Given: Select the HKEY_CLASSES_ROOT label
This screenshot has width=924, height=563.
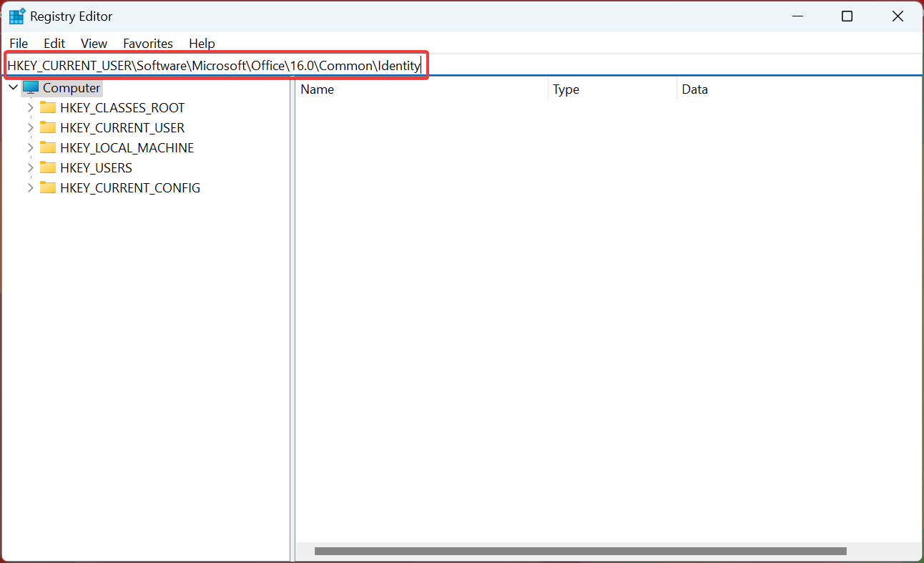Looking at the screenshot, I should [x=122, y=108].
